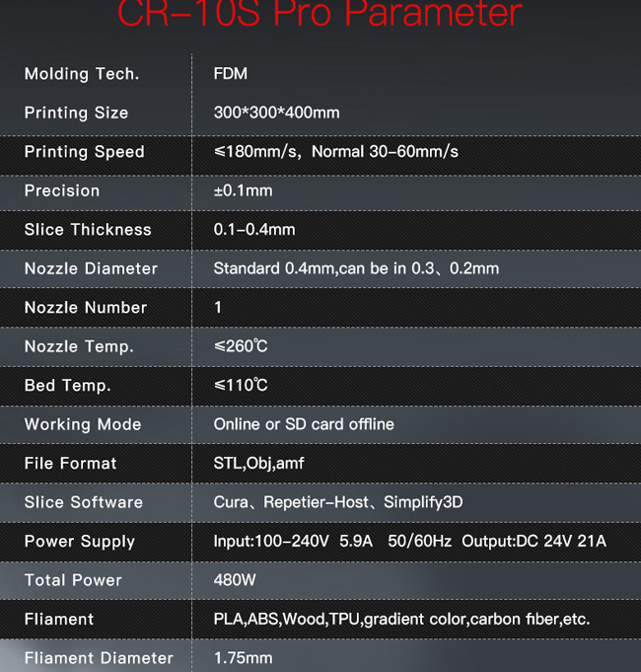Image resolution: width=641 pixels, height=672 pixels.
Task: Click the Cura, Repetier-Host, Simplify3D text
Action: click(338, 502)
